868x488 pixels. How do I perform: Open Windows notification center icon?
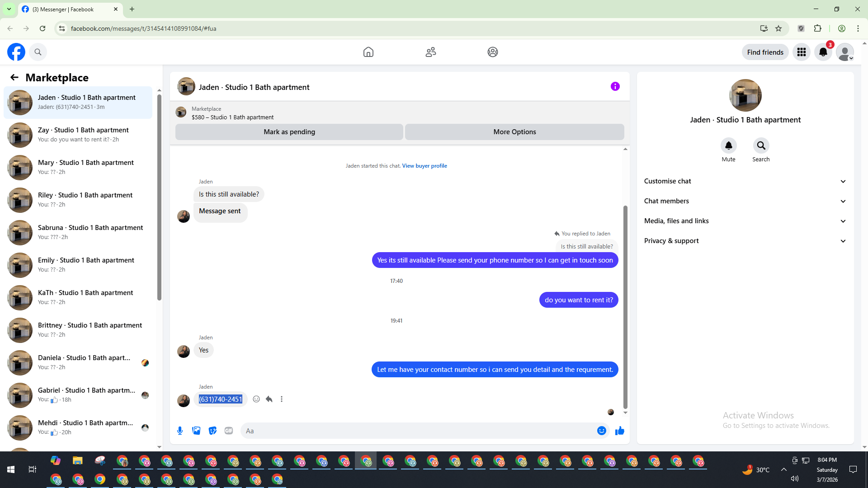853,469
